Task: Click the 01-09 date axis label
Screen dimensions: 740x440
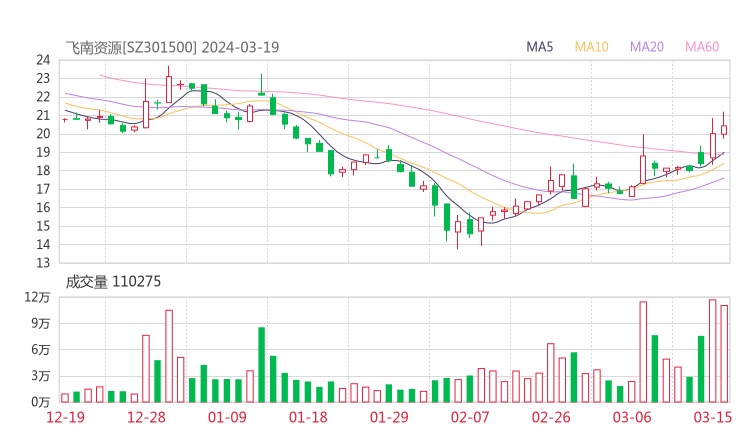Action: (227, 417)
